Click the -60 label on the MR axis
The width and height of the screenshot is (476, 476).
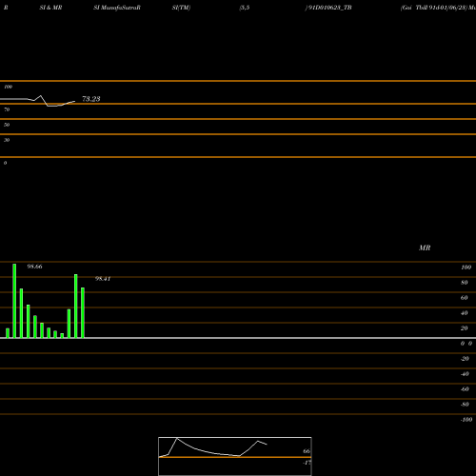465,389
